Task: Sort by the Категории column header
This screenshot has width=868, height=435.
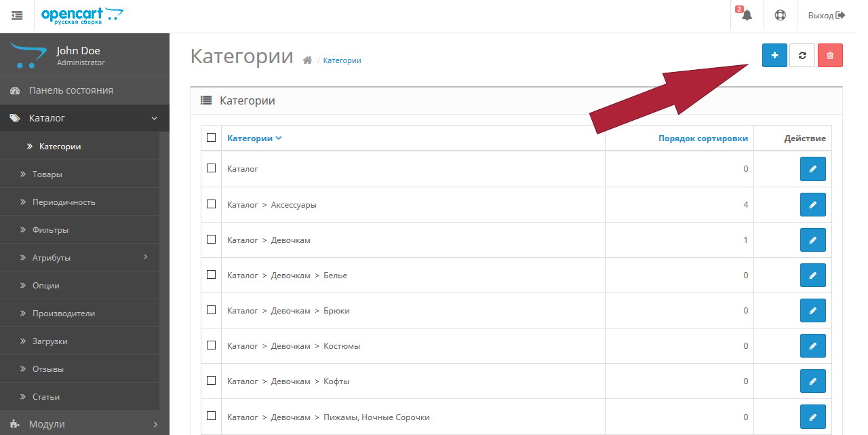Action: click(254, 138)
